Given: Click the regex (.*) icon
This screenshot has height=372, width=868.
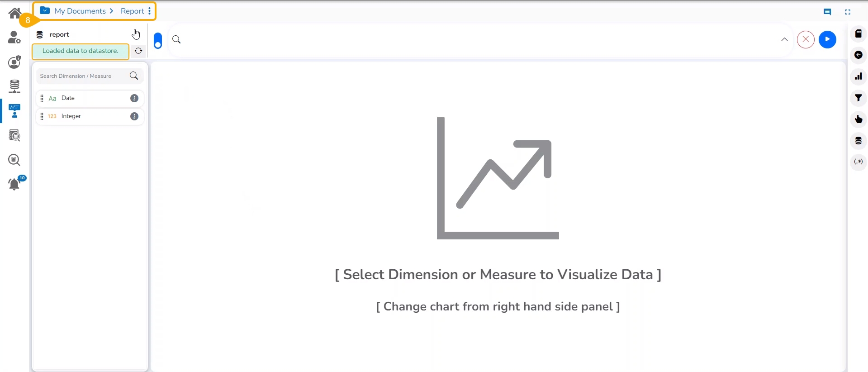Looking at the screenshot, I should (x=859, y=162).
